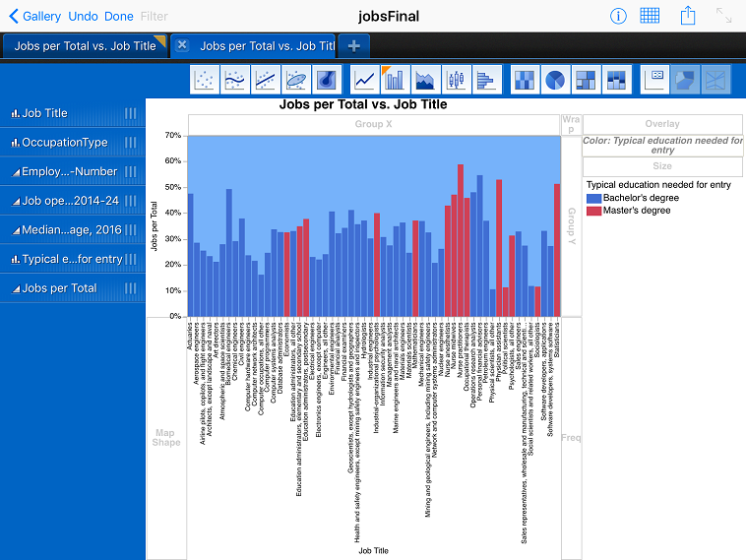Select the Typical e...for entry column

[x=72, y=259]
